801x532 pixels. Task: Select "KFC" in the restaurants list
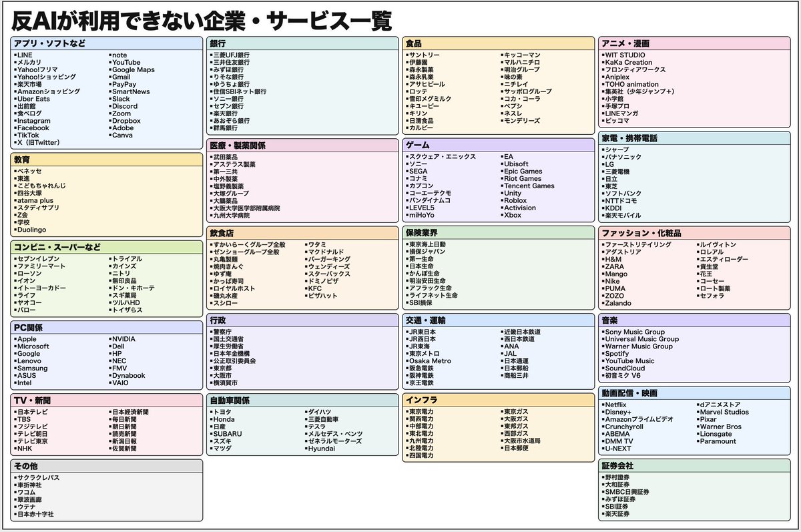pos(314,288)
